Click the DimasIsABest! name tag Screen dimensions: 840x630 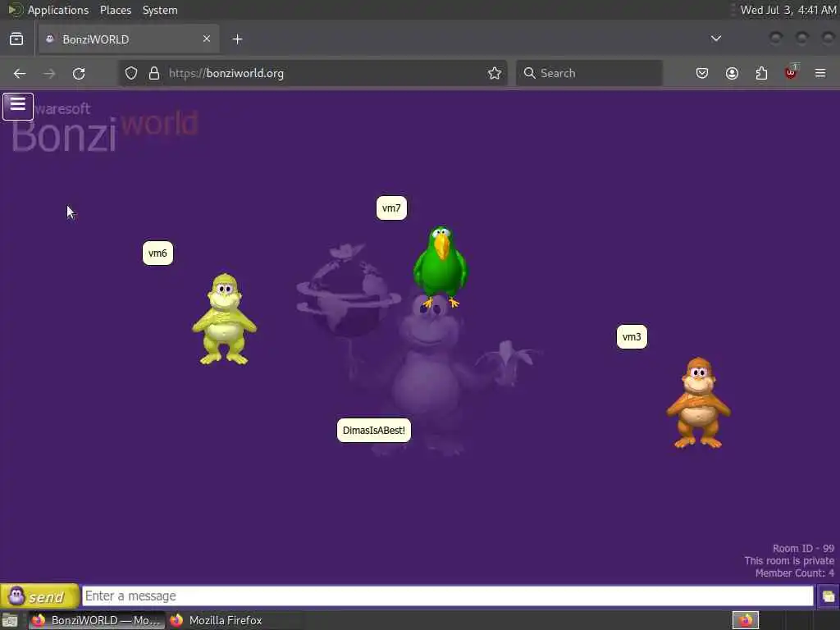point(374,431)
